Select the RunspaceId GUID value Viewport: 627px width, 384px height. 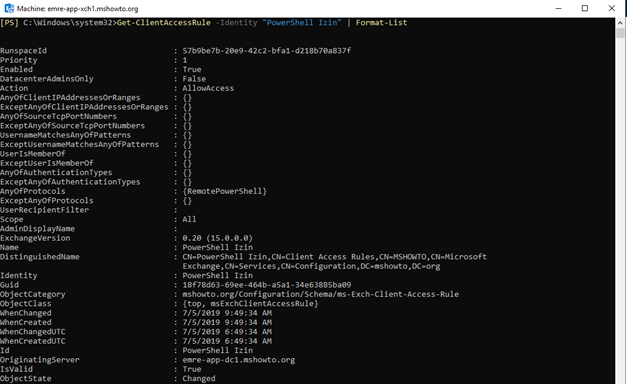click(x=267, y=51)
